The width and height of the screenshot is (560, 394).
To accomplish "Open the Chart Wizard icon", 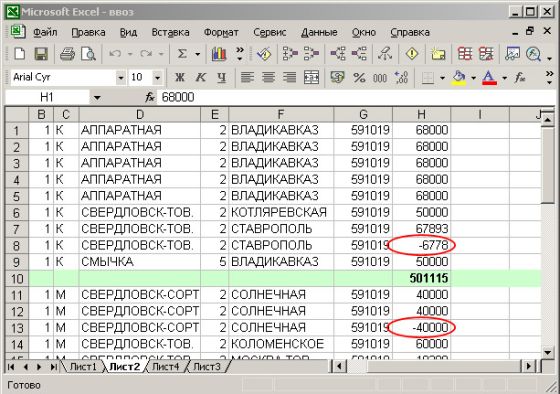I will click(x=219, y=54).
